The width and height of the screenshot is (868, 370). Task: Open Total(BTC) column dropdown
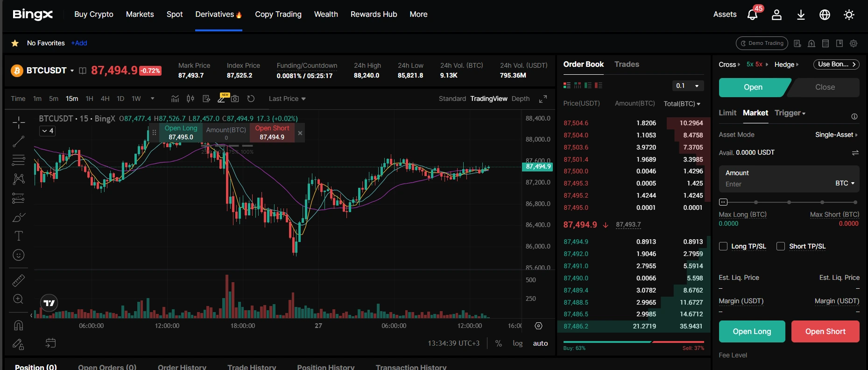682,104
